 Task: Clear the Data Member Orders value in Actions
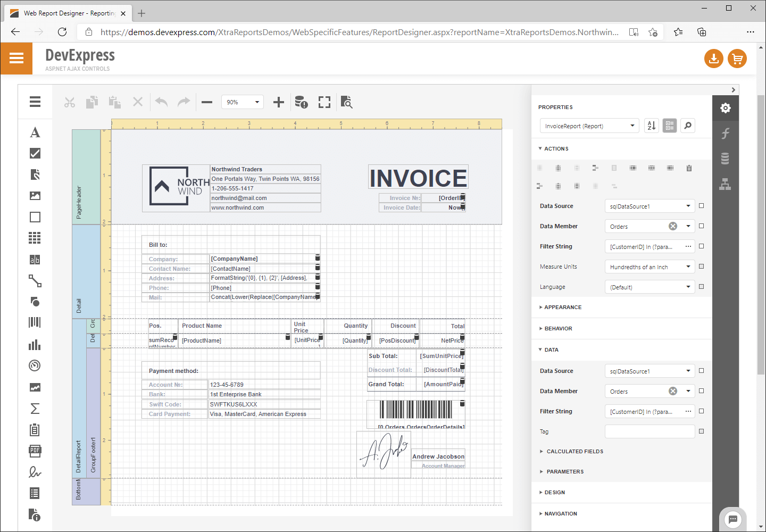(x=673, y=226)
